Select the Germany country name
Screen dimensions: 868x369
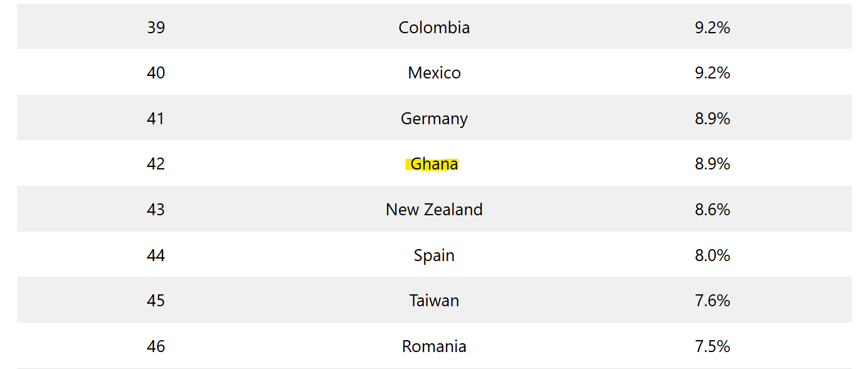434,119
